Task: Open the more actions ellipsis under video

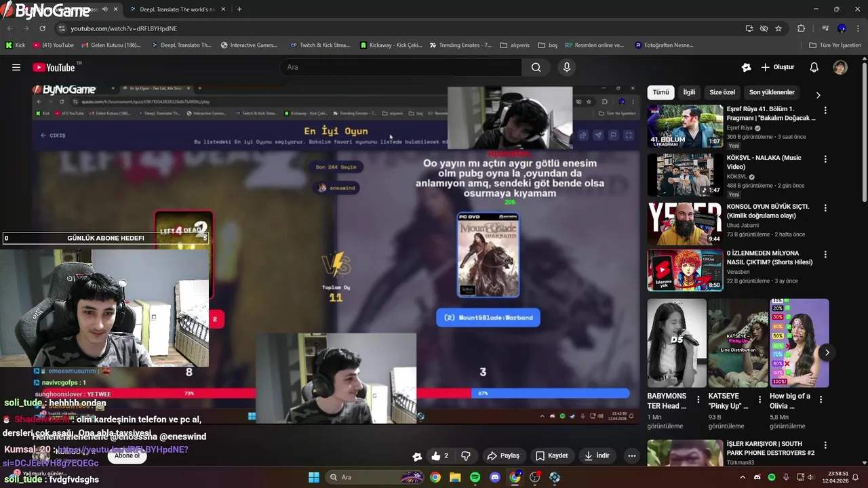Action: tap(632, 456)
